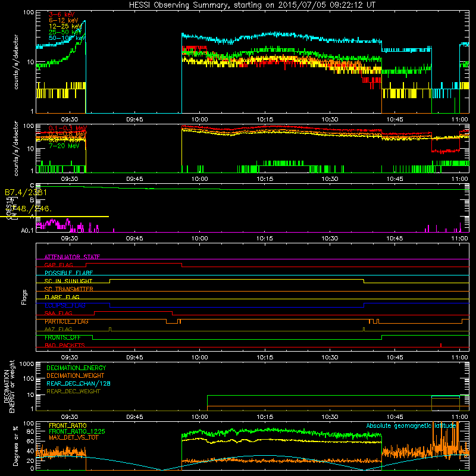Select the red '0.1-0.3 MeV' legend label

[x=68, y=128]
